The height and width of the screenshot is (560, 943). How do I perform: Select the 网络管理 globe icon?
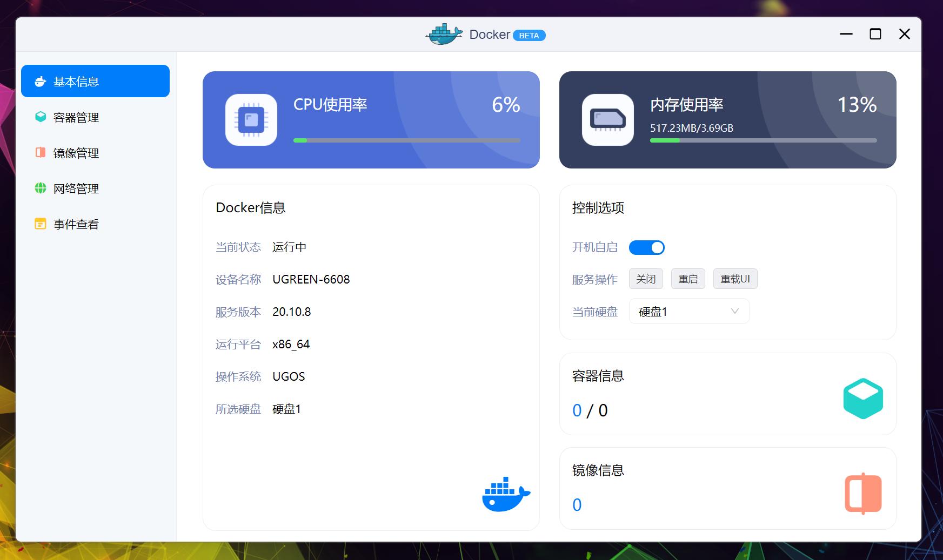[x=40, y=188]
